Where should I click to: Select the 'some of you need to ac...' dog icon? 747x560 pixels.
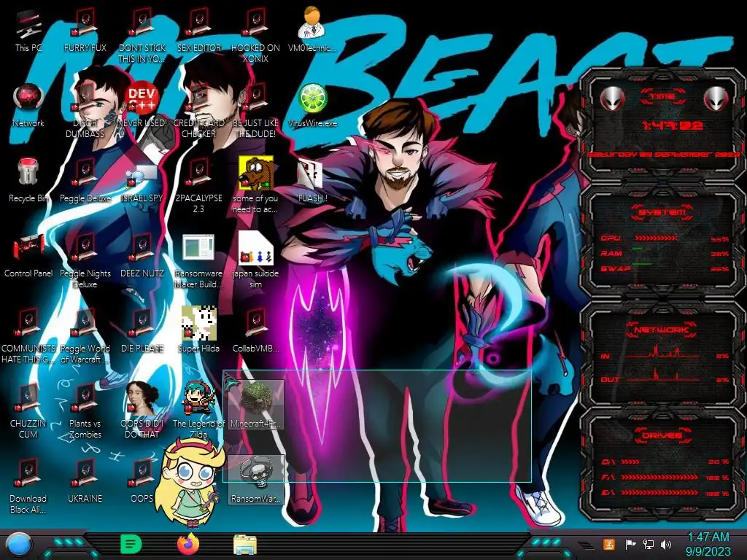(x=255, y=184)
